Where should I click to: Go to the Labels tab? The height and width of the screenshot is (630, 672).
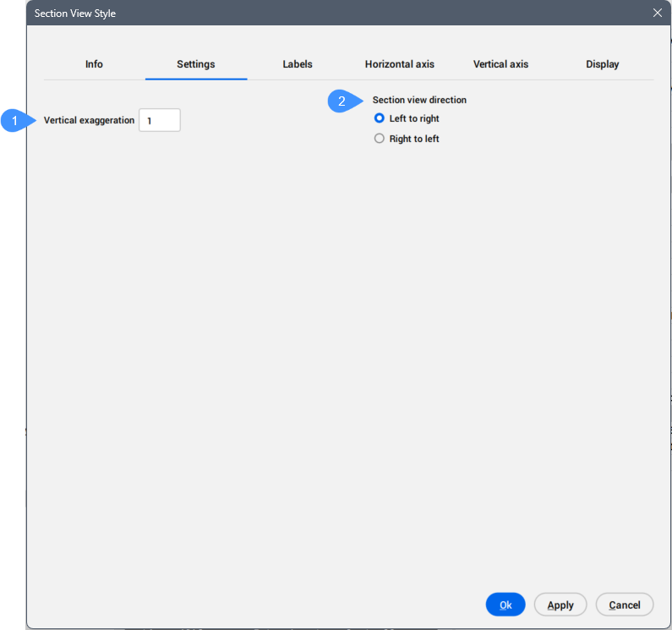pyautogui.click(x=298, y=64)
